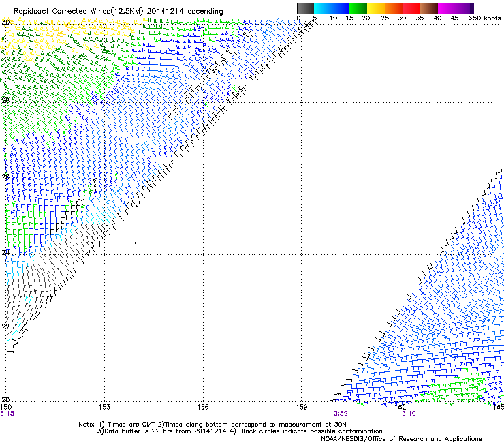
Task: Click latitude label '28' on left axis
Action: tap(5, 100)
